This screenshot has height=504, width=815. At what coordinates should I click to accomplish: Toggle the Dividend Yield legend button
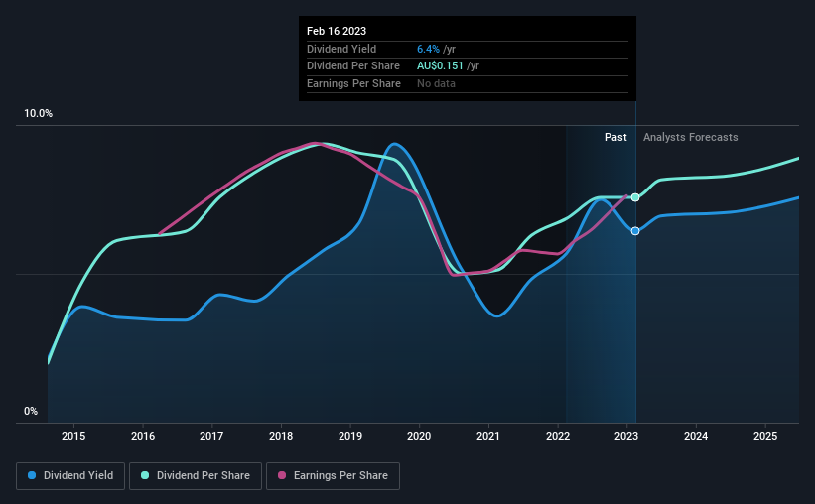point(70,476)
